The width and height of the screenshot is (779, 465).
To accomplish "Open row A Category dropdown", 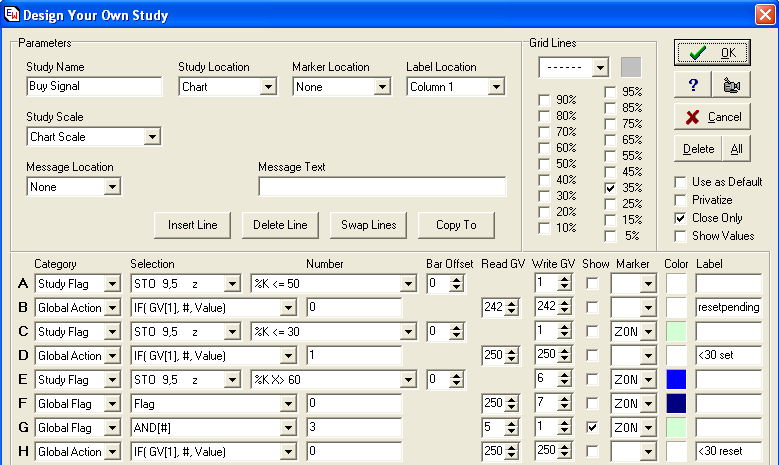I will [112, 284].
